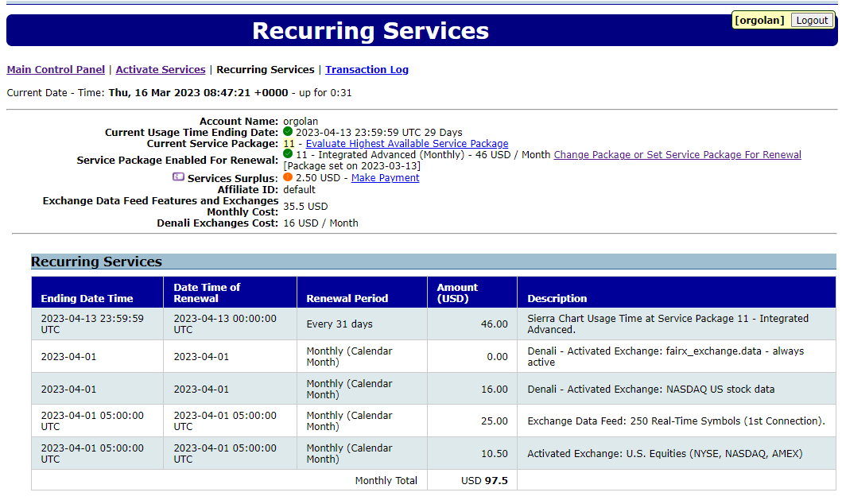Click the 25.00 amount cell

click(x=472, y=421)
